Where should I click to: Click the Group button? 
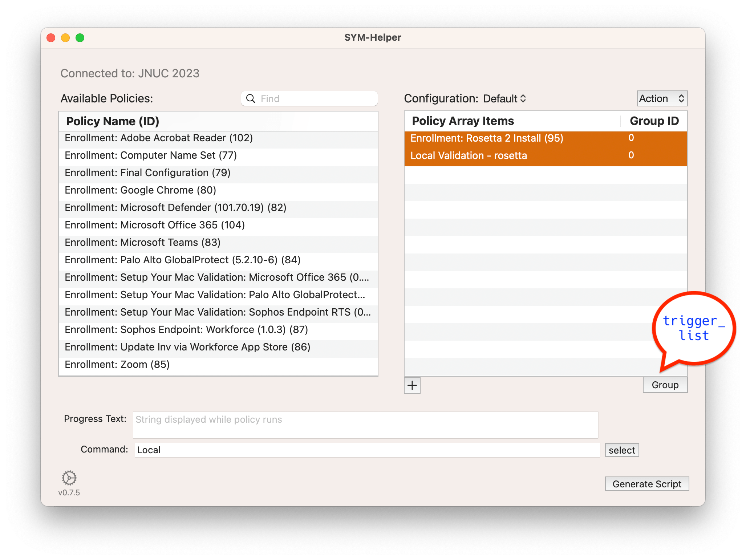665,385
